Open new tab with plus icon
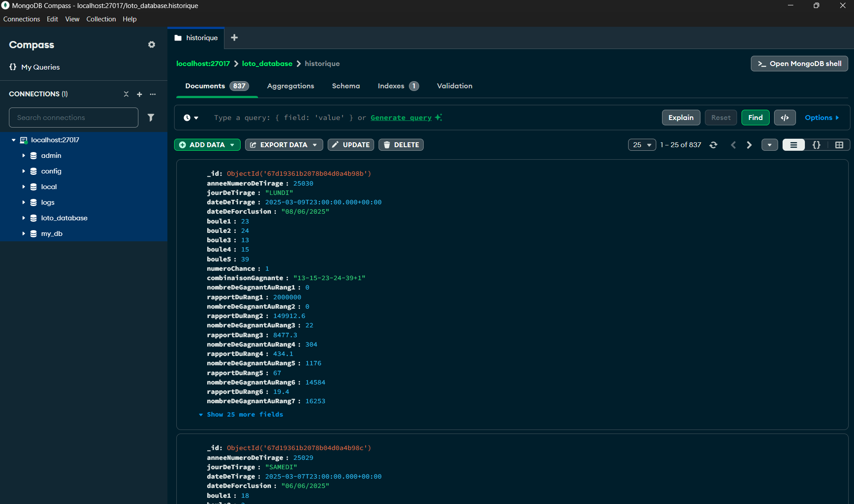 point(234,37)
